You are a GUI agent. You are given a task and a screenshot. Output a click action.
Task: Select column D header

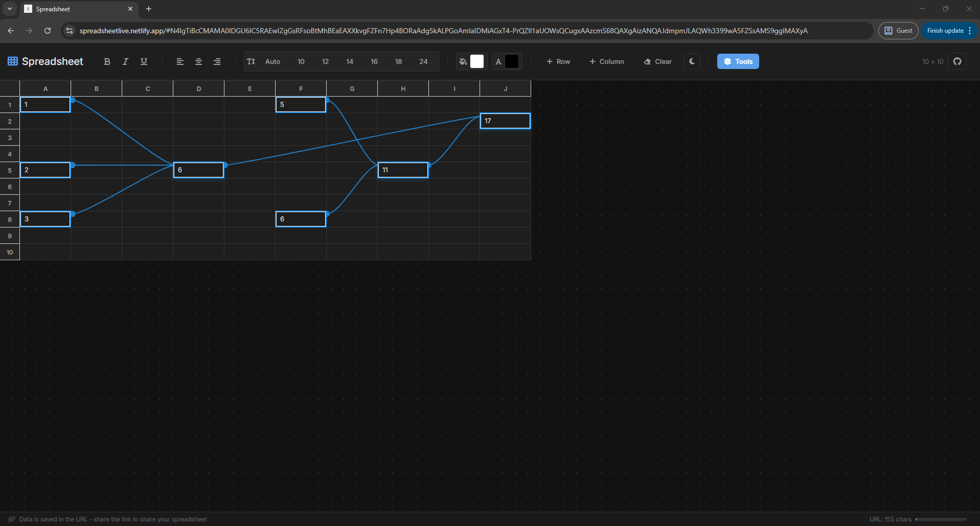[199, 88]
